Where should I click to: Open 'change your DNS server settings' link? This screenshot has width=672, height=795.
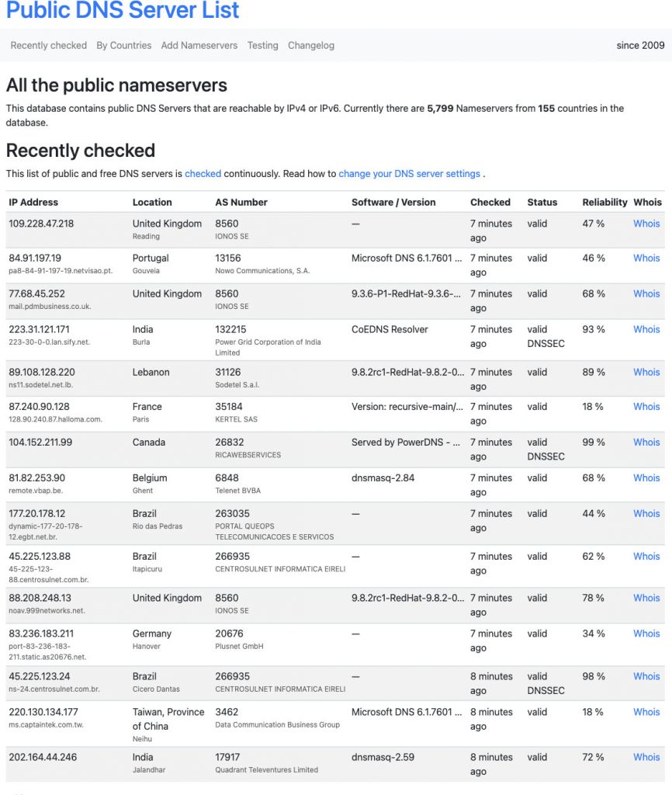[x=409, y=174]
